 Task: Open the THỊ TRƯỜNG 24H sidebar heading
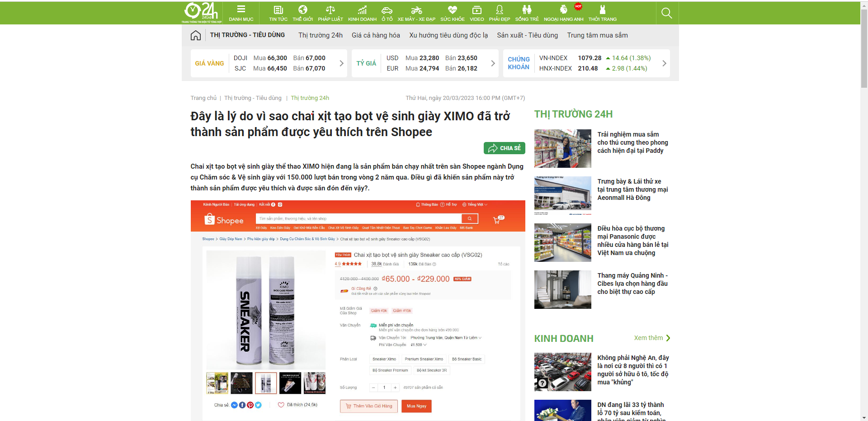click(573, 114)
